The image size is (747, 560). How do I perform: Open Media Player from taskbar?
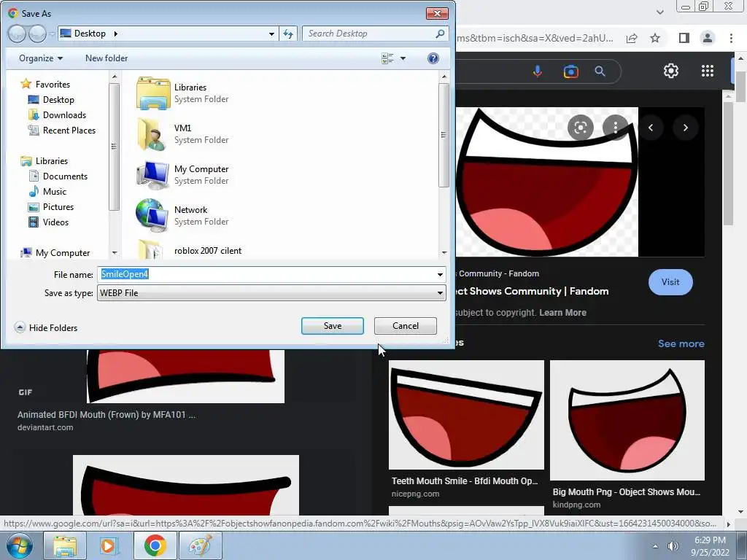(108, 545)
